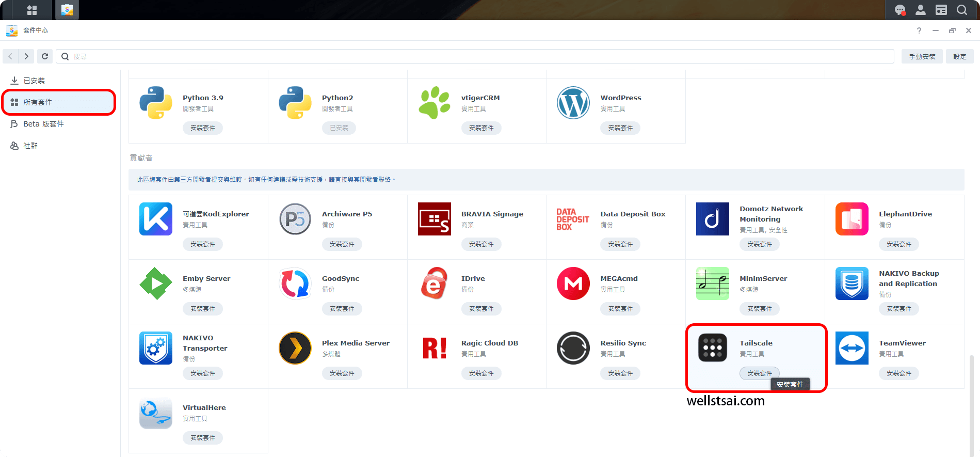980x457 pixels.
Task: Open the user account options icon
Action: 921,10
